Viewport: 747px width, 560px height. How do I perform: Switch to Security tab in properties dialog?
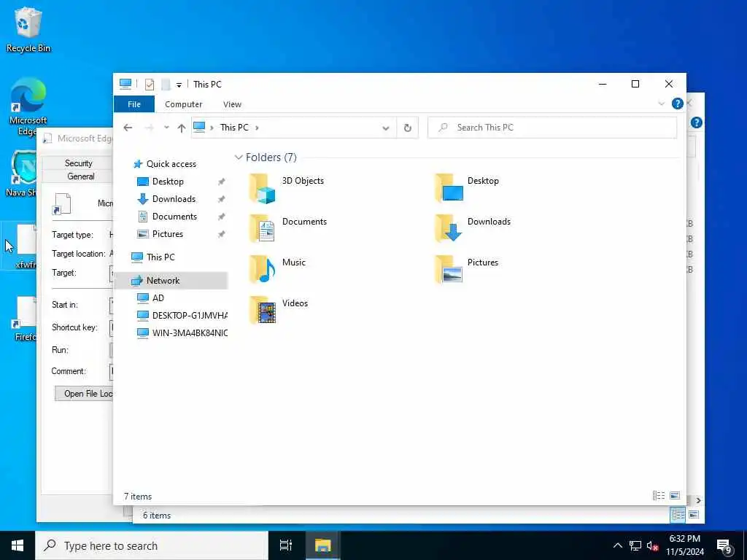(78, 163)
